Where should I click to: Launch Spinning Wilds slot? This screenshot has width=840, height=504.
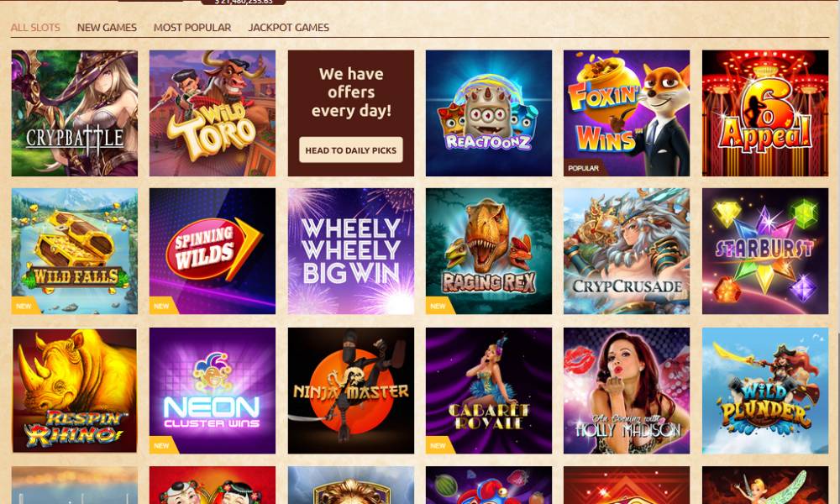213,250
